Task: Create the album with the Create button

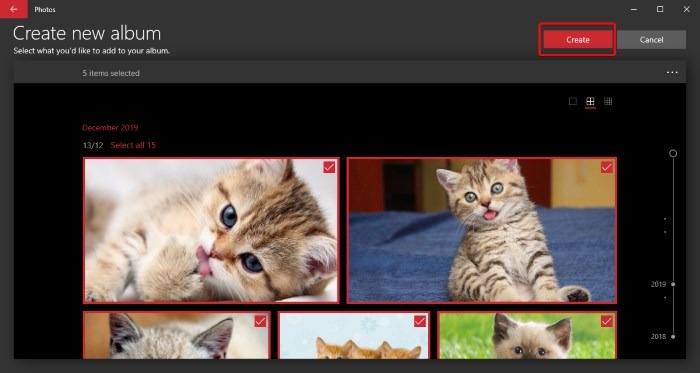Action: [x=578, y=40]
